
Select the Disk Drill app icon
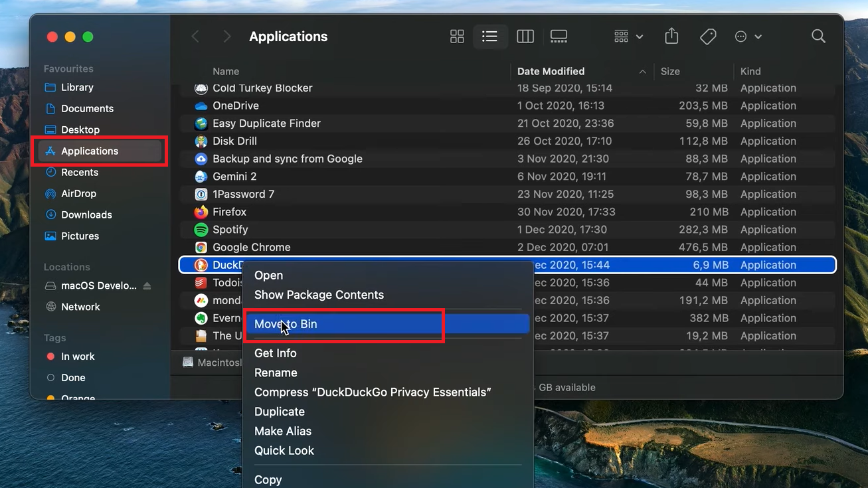(x=201, y=141)
